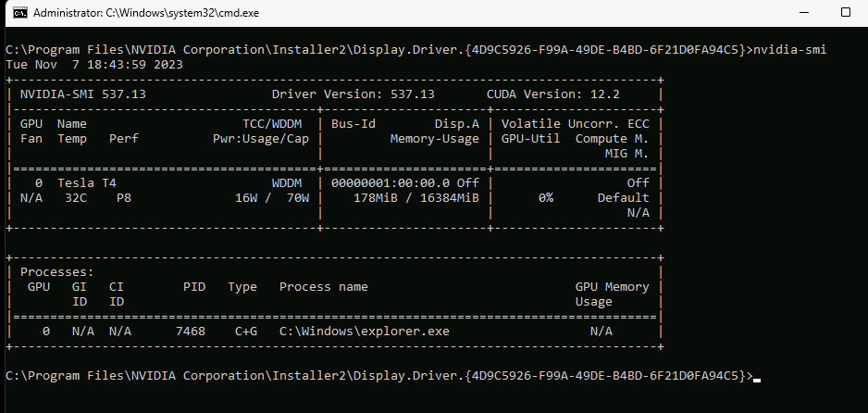Click the 'Type' column header
This screenshot has width=868, height=413.
(242, 287)
